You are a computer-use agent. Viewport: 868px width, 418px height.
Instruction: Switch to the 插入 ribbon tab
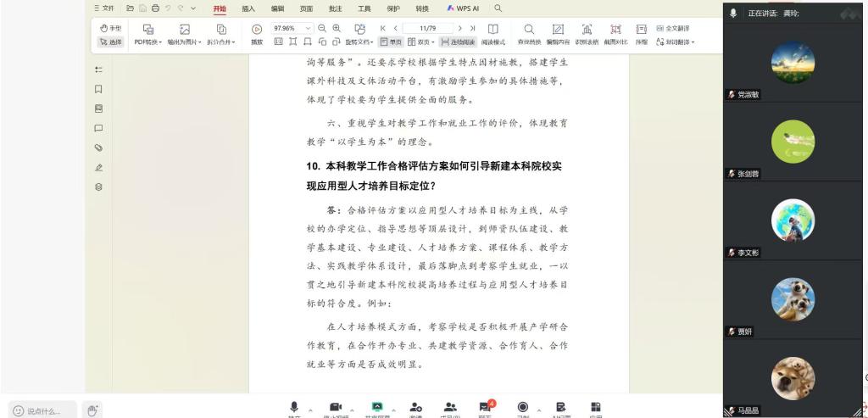coord(248,8)
